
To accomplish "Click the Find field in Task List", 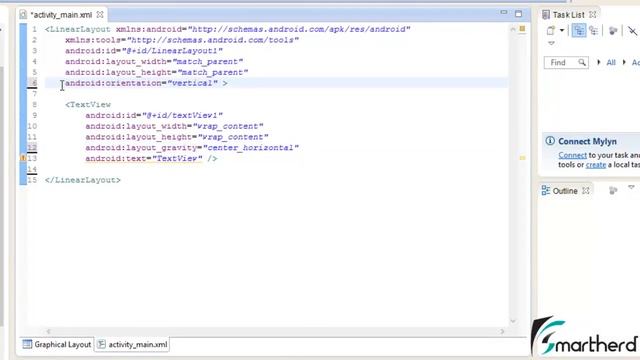I will point(566,62).
